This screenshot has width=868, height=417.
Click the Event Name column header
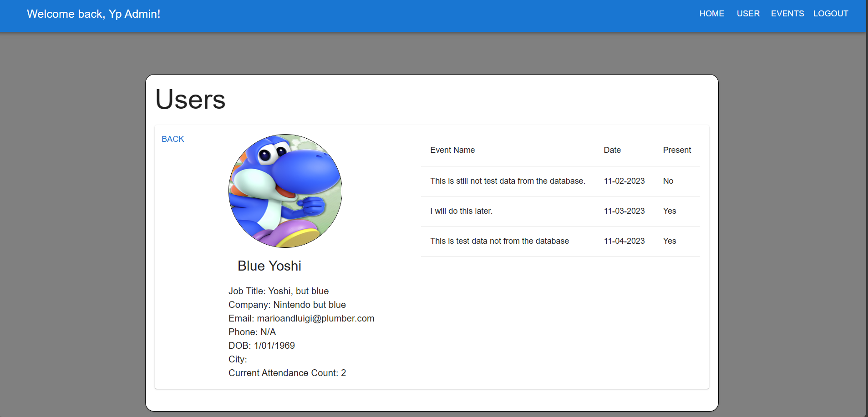coord(452,150)
